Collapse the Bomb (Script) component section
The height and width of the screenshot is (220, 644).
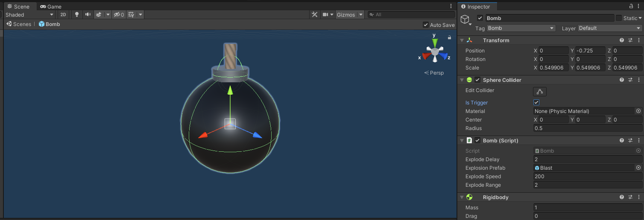462,141
